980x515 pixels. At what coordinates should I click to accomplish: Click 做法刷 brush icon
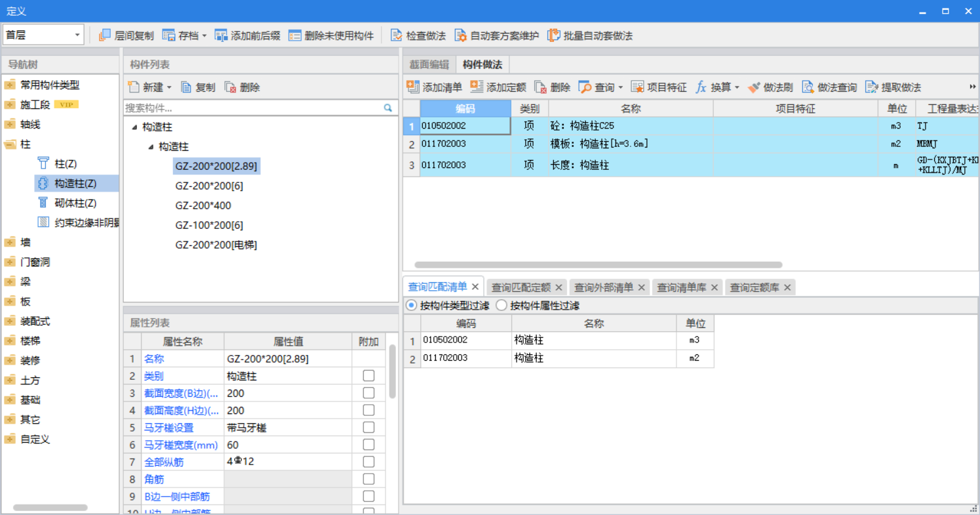[754, 87]
